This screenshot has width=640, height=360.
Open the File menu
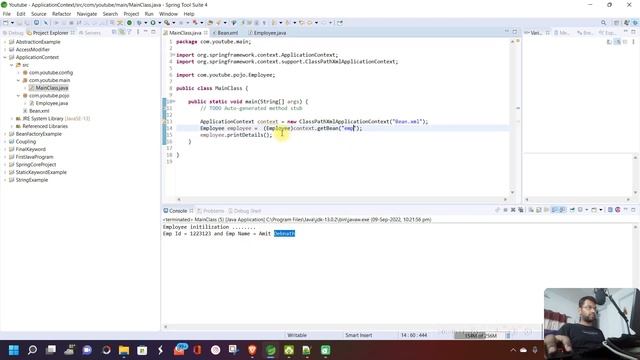pos(7,14)
